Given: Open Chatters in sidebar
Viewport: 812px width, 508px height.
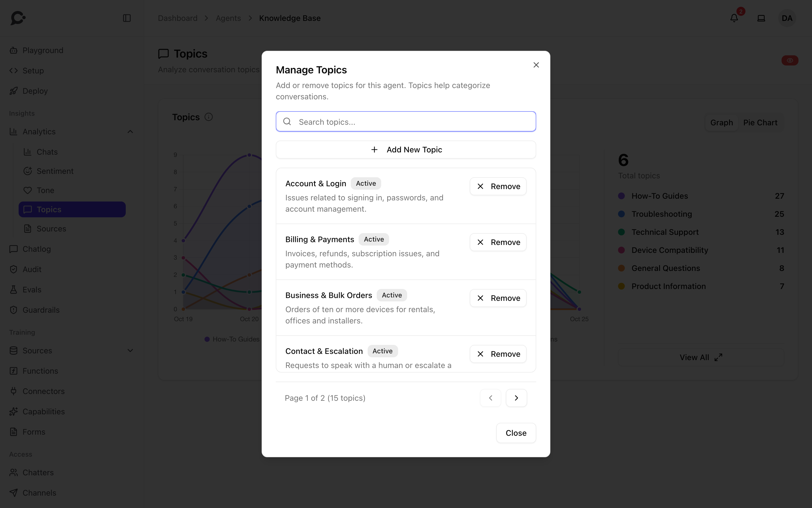Looking at the screenshot, I should 72,472.
